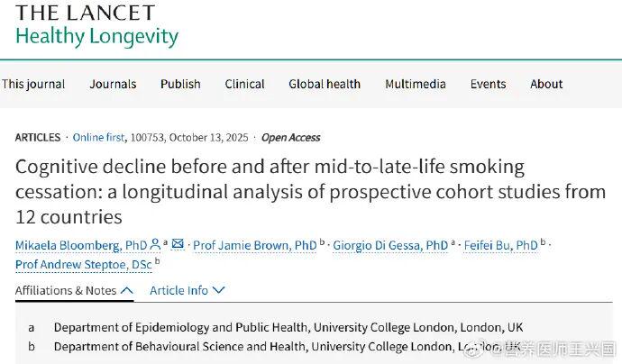The width and height of the screenshot is (622, 364).
Task: Expand the Article Info section
Action: pyautogui.click(x=187, y=290)
